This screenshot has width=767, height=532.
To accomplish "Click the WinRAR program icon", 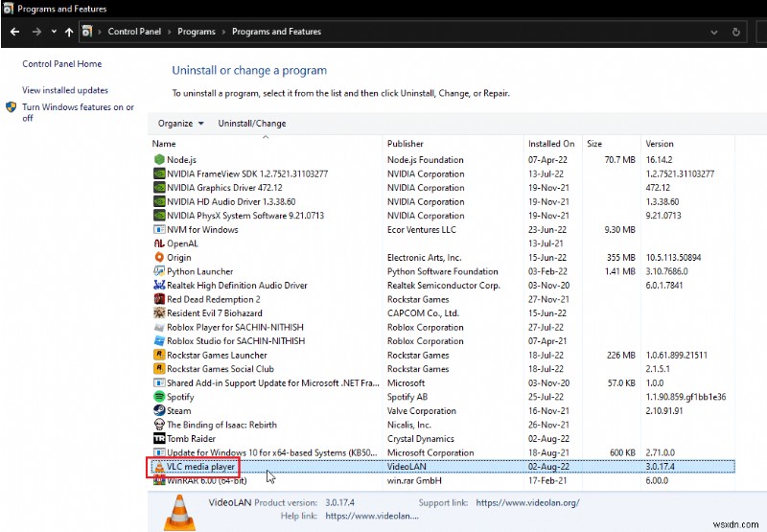I will coord(159,480).
